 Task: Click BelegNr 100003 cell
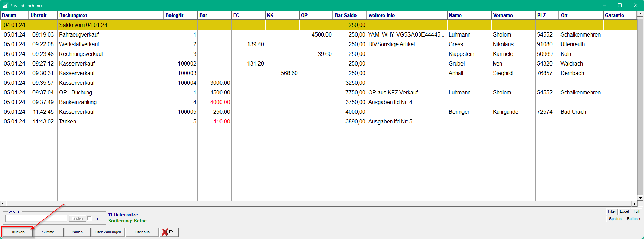[x=187, y=73]
